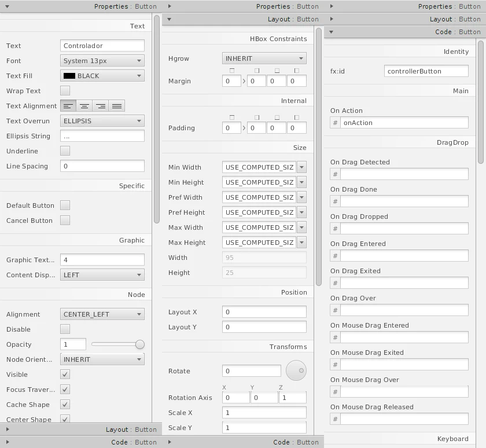Image resolution: width=486 pixels, height=448 pixels.
Task: Open the Hgrow dropdown
Action: tap(264, 58)
